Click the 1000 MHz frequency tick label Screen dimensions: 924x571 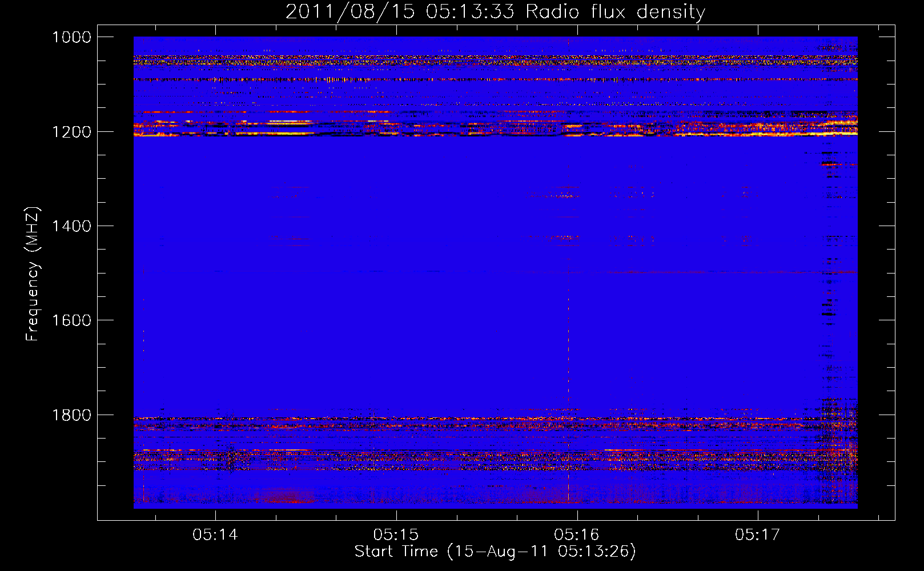pos(71,37)
